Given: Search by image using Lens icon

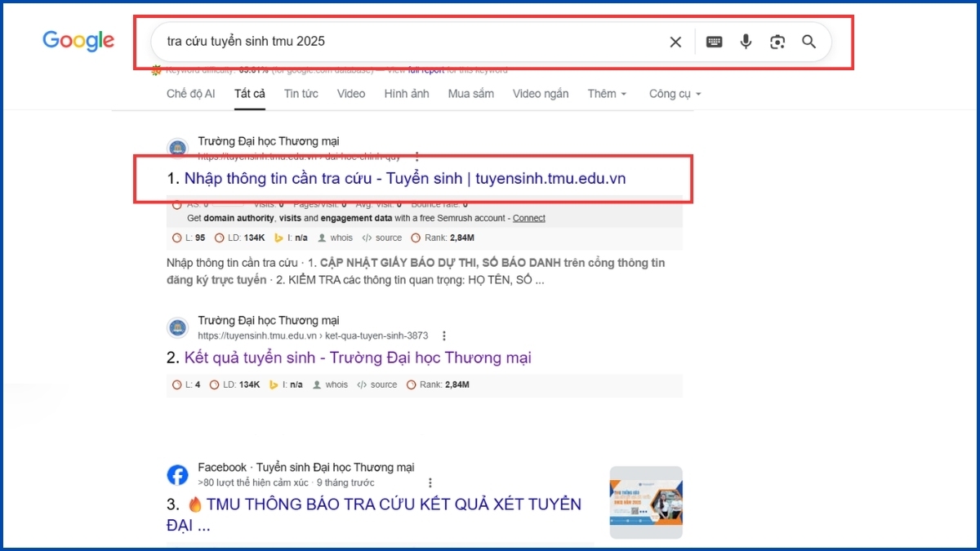Looking at the screenshot, I should [x=777, y=42].
